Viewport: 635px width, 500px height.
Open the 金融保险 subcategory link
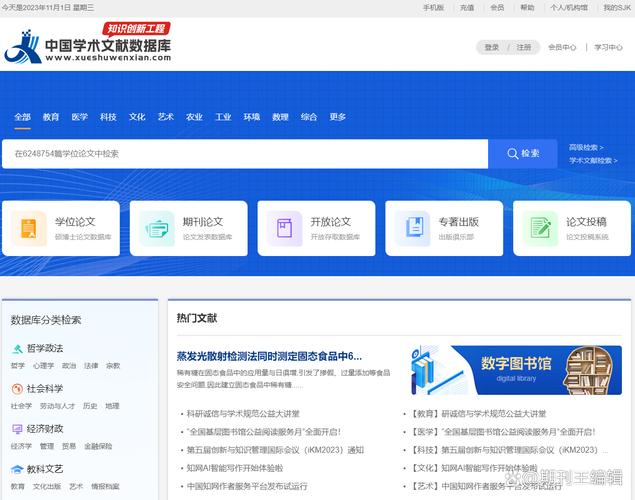point(98,446)
